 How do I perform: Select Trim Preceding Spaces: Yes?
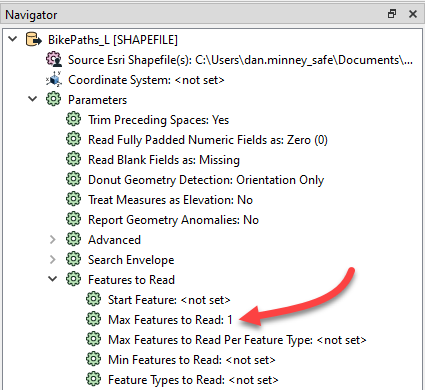click(158, 120)
